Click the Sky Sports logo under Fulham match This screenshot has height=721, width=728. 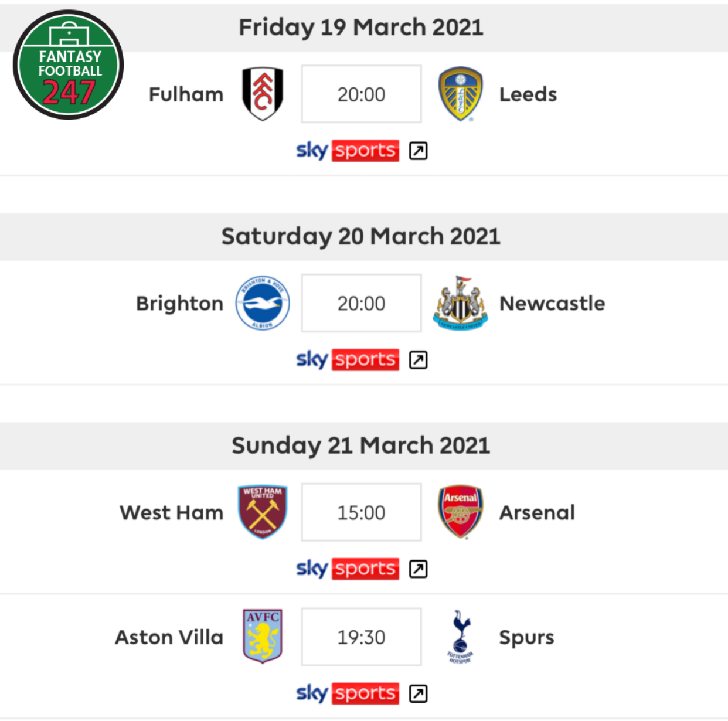pos(346,150)
